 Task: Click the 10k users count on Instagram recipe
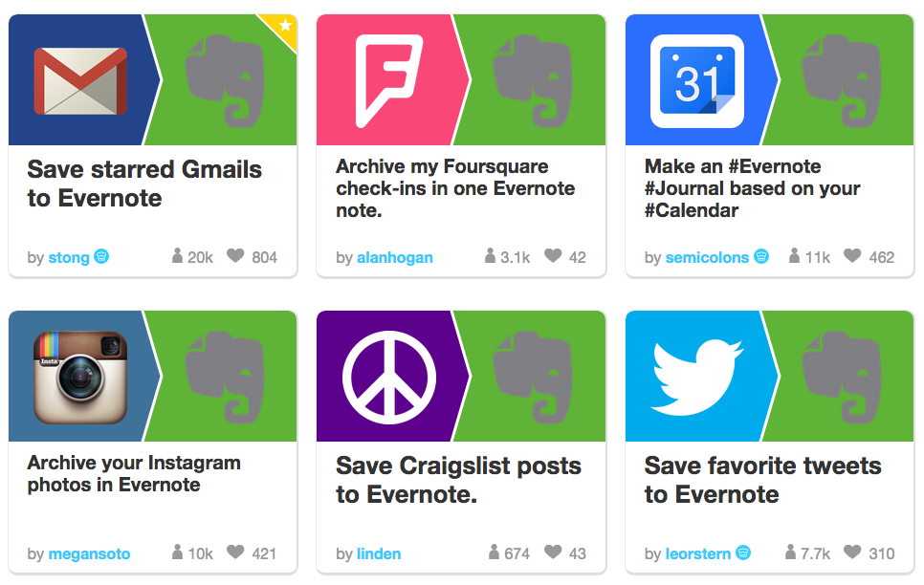[x=192, y=552]
